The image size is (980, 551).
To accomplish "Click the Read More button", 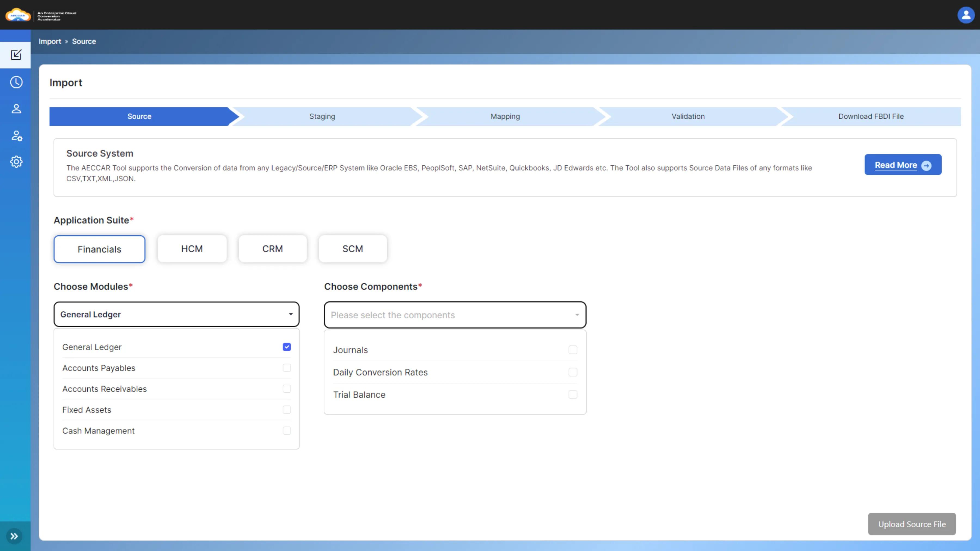I will tap(903, 165).
